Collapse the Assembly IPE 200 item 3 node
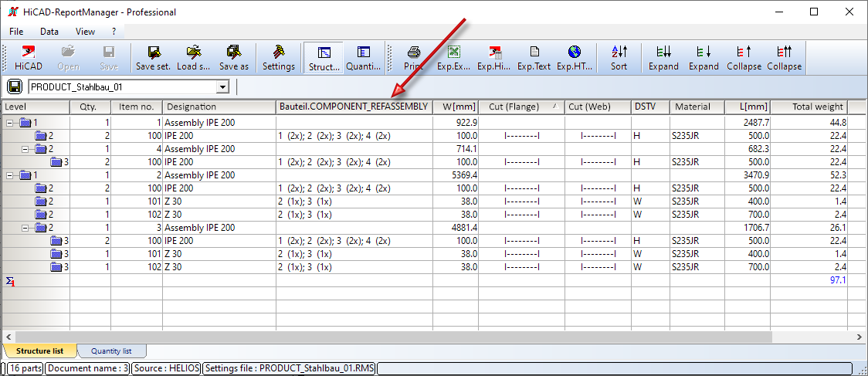The width and height of the screenshot is (868, 376). click(25, 228)
